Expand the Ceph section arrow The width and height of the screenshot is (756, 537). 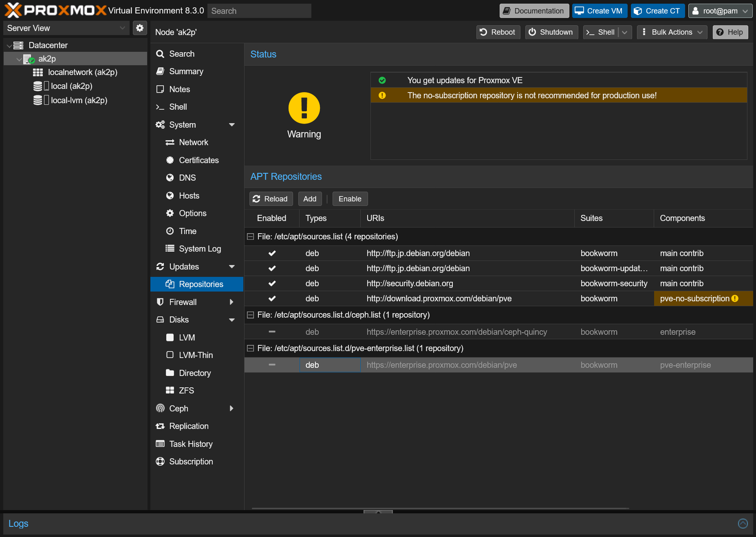pos(231,409)
